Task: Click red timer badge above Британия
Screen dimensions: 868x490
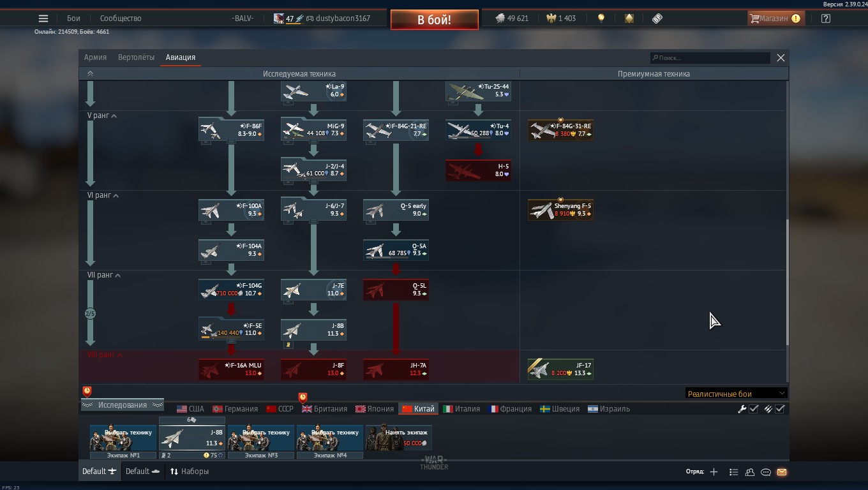Action: click(x=303, y=398)
